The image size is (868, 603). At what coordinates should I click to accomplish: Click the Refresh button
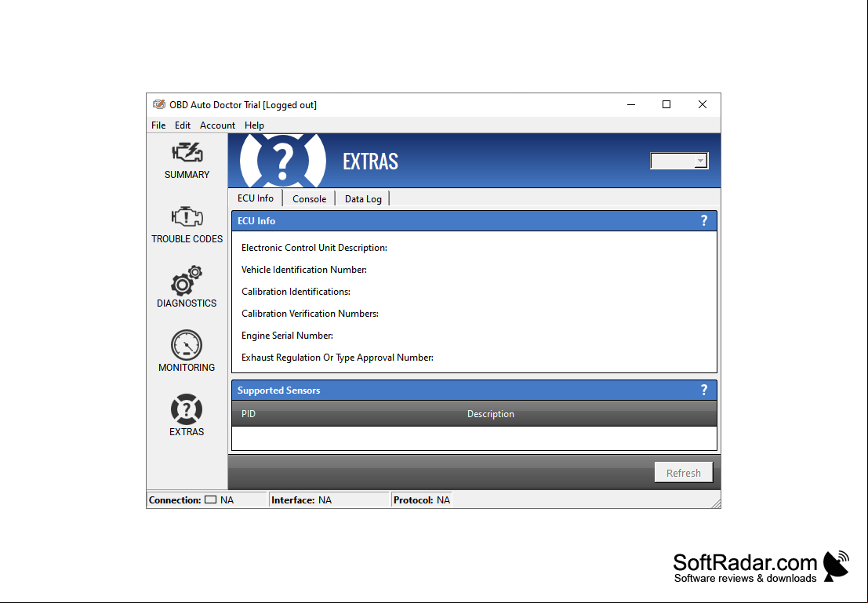(x=684, y=473)
